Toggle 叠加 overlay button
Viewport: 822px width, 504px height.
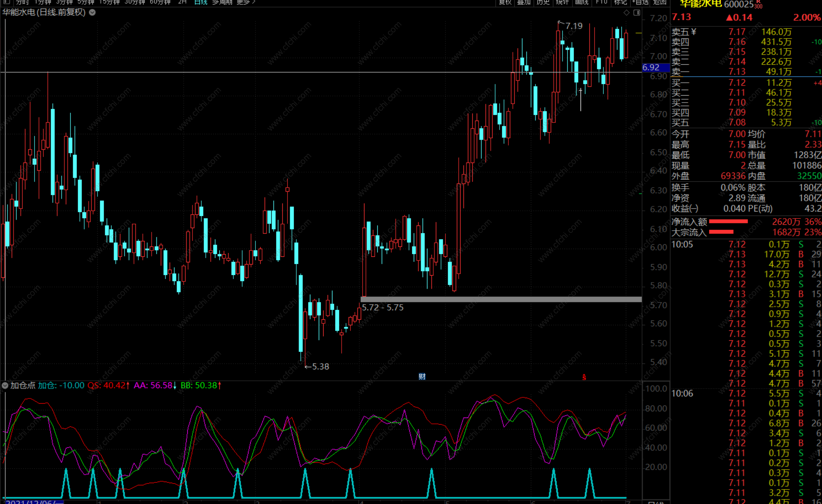pos(524,2)
